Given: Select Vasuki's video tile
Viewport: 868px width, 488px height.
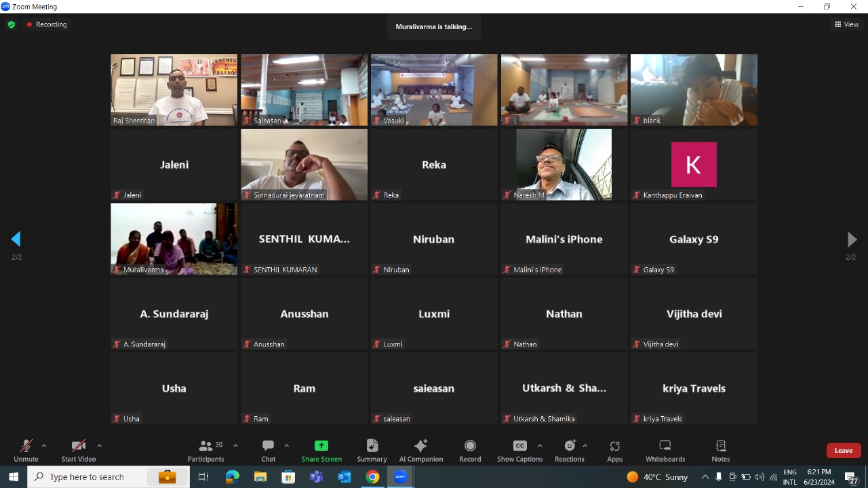Looking at the screenshot, I should click(x=434, y=90).
